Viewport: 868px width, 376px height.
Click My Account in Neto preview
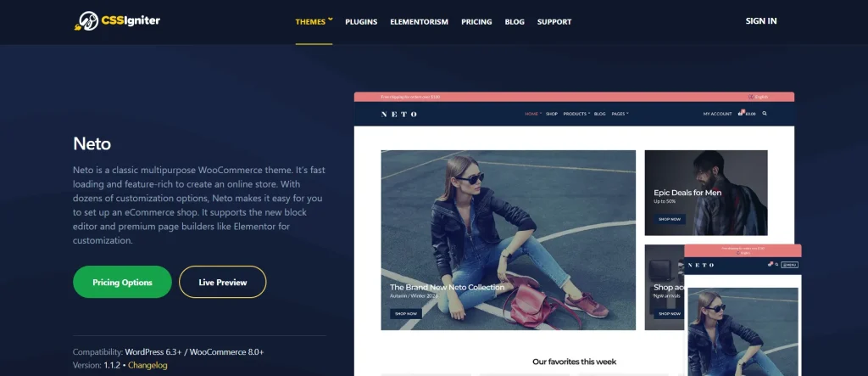[x=717, y=114]
